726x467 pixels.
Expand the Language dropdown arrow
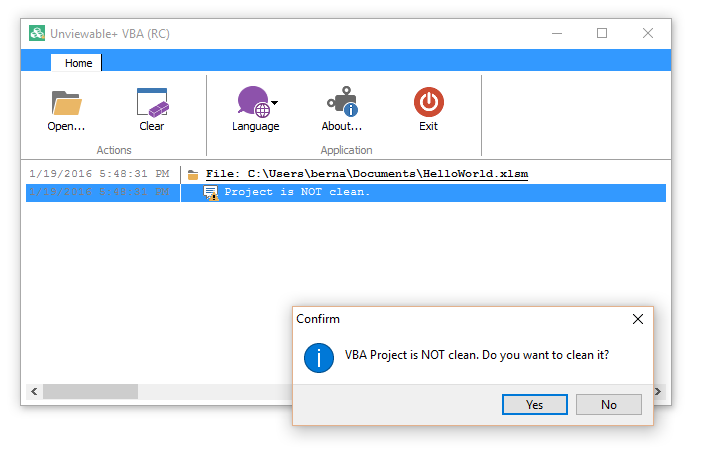pyautogui.click(x=275, y=102)
